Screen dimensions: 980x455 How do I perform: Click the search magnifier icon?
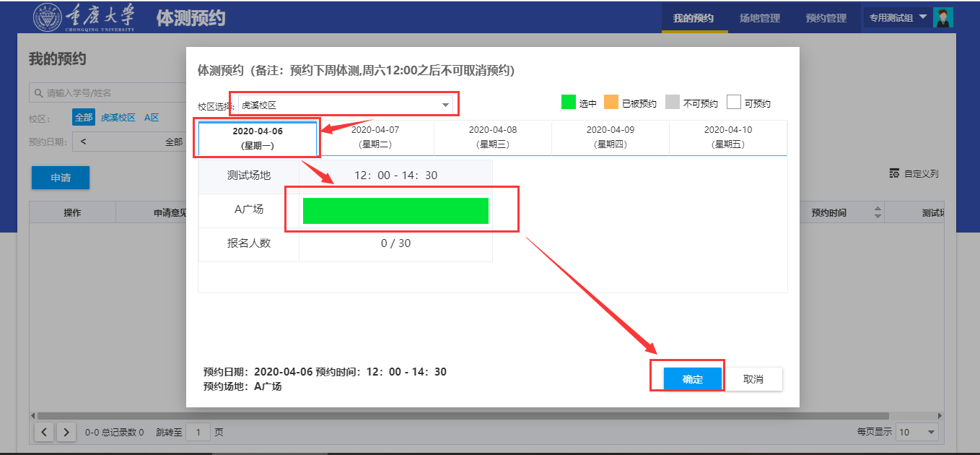[38, 93]
